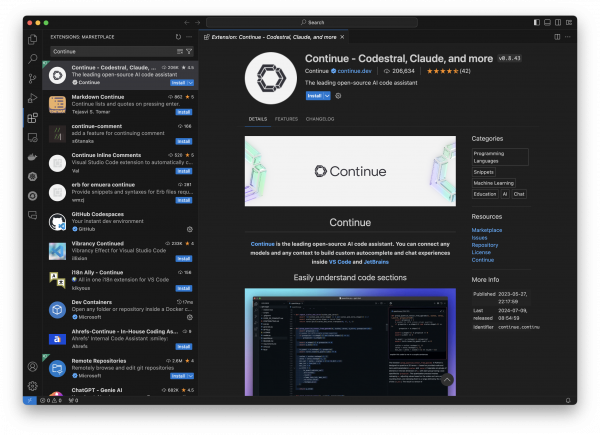Open the Extensions panel more actions menu
Viewport: 600px width, 435px height.
point(190,36)
